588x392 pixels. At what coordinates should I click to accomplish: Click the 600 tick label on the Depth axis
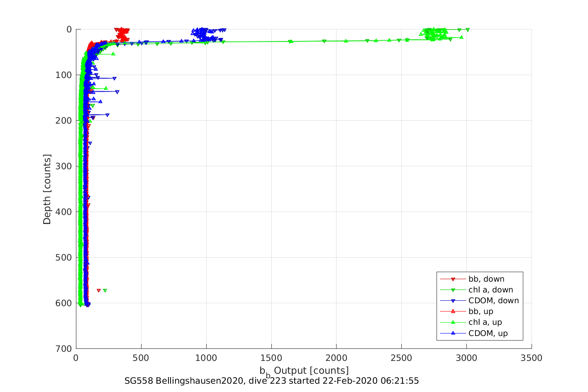click(64, 303)
